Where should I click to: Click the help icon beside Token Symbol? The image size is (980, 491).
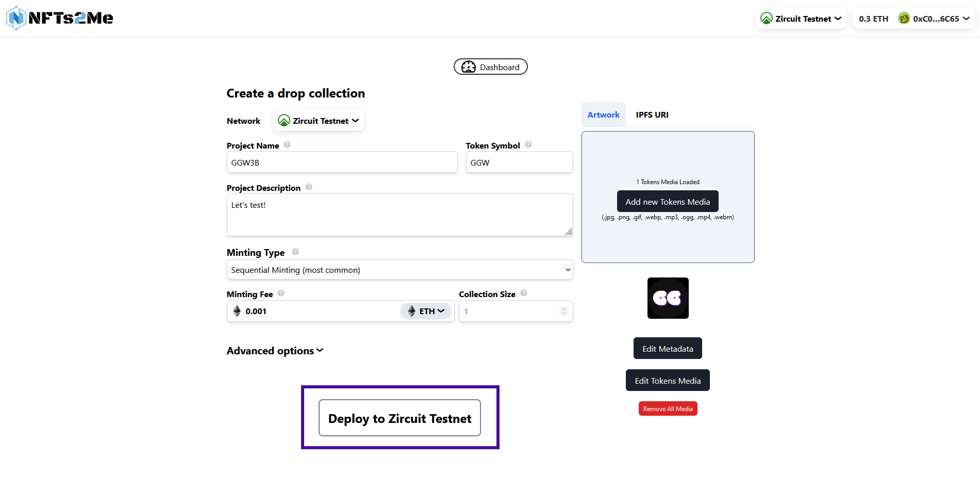point(528,145)
